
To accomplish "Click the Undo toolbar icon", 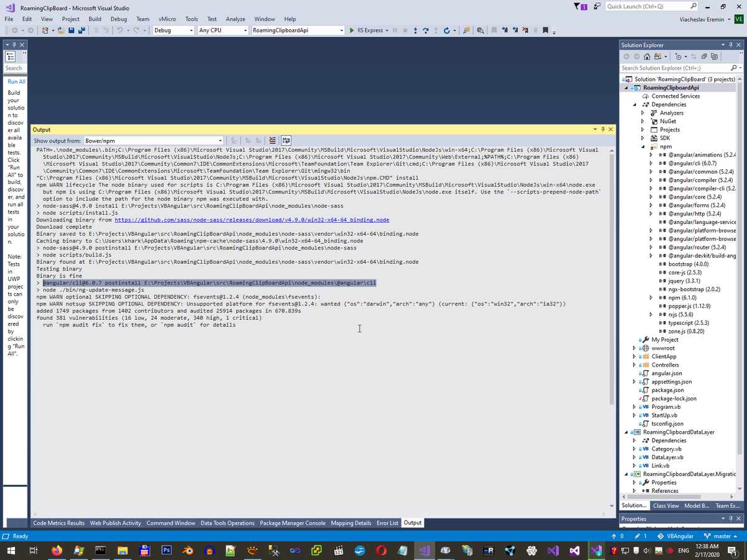I will point(120,30).
